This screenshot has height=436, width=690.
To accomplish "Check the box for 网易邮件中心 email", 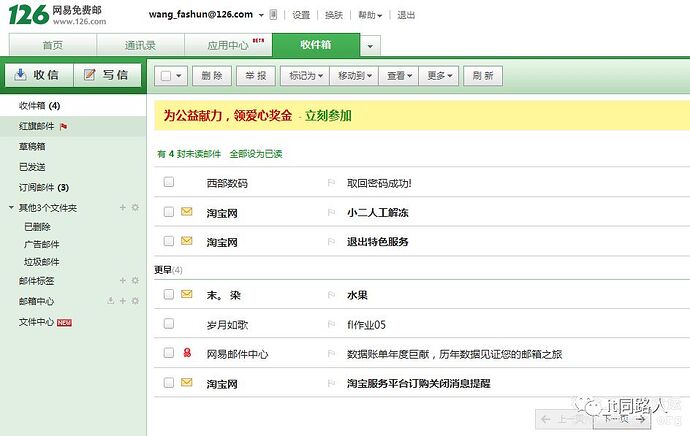I will click(x=169, y=353).
